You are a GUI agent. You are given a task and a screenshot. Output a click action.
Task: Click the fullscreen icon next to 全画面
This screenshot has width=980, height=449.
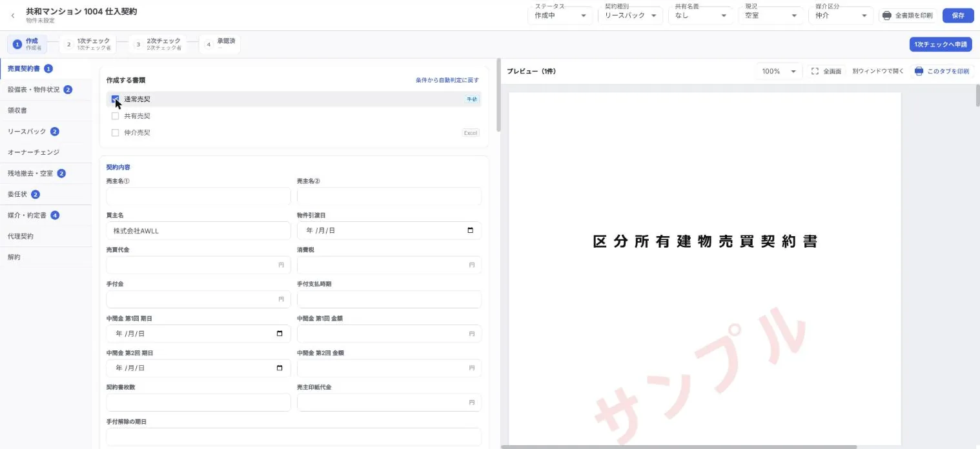815,71
